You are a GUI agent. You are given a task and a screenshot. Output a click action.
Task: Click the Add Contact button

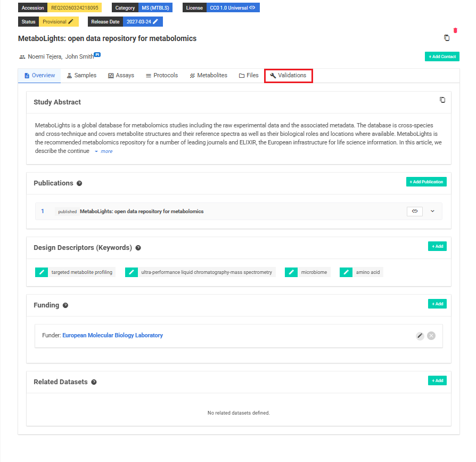pos(442,56)
